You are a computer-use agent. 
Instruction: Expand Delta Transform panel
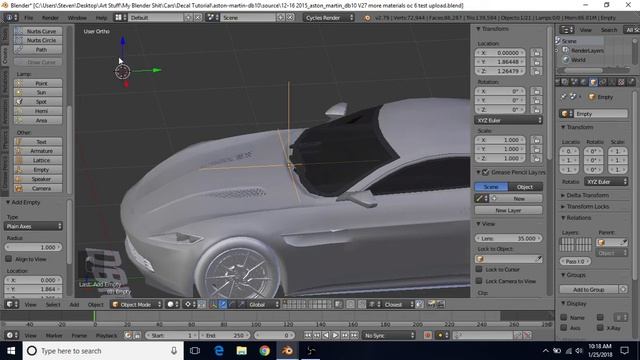pos(587,195)
